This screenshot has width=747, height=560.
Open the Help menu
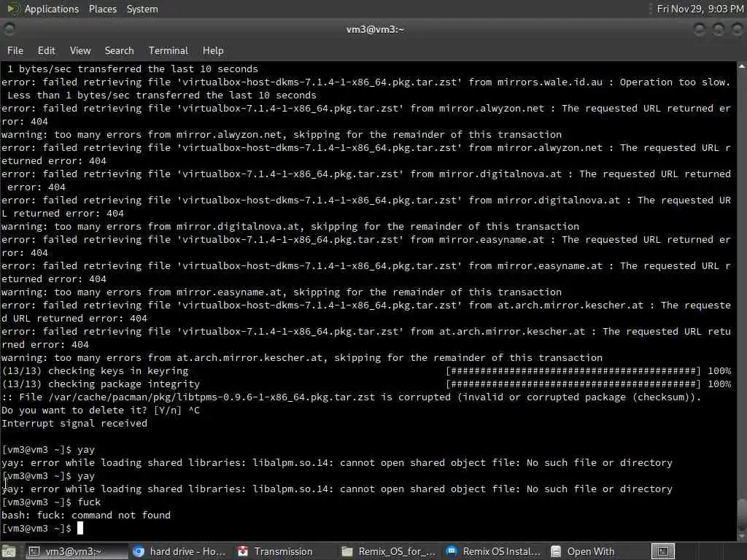coord(213,50)
